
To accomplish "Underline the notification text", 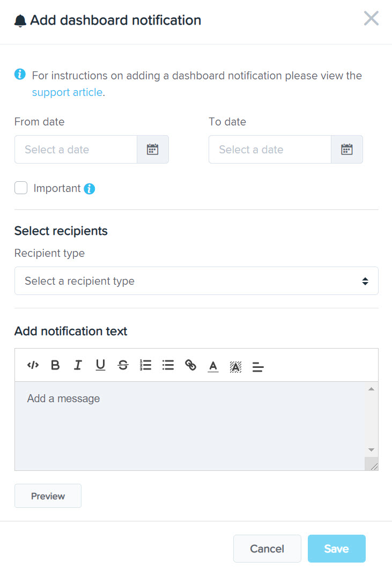I will pyautogui.click(x=100, y=365).
